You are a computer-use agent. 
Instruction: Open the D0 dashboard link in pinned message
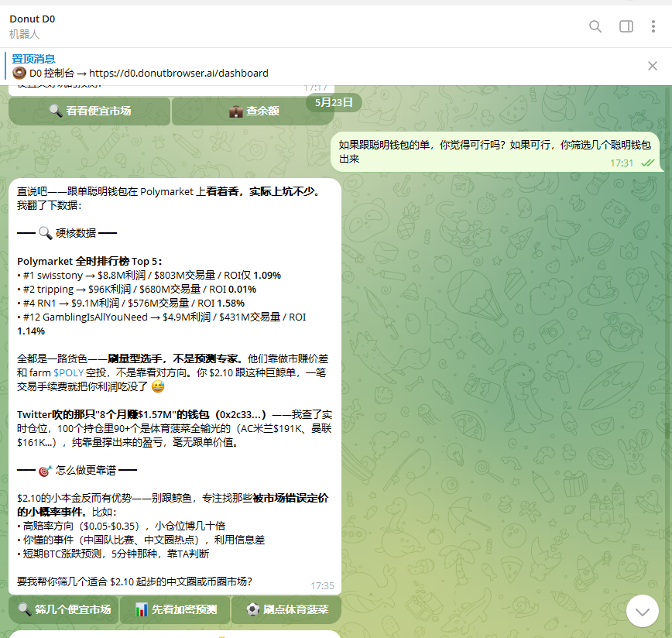point(179,74)
